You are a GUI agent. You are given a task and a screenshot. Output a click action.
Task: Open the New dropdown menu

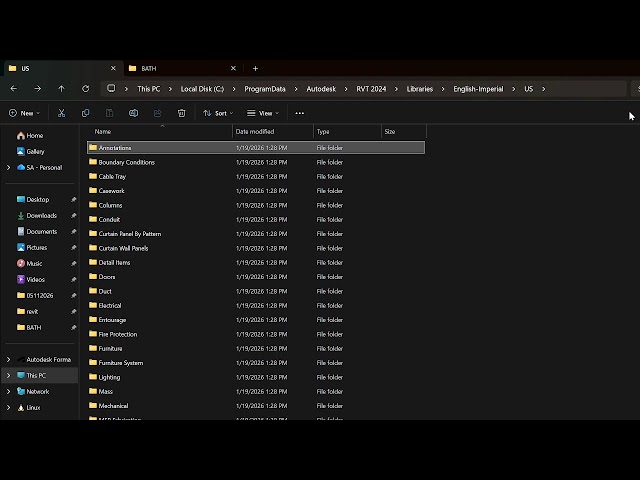[24, 113]
